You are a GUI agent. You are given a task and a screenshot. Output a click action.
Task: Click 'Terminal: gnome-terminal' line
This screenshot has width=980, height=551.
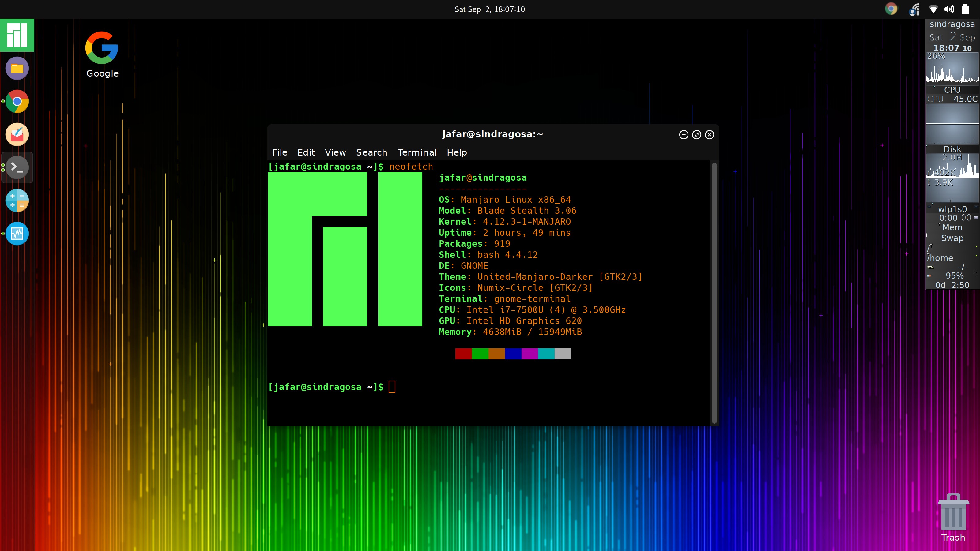(x=505, y=299)
